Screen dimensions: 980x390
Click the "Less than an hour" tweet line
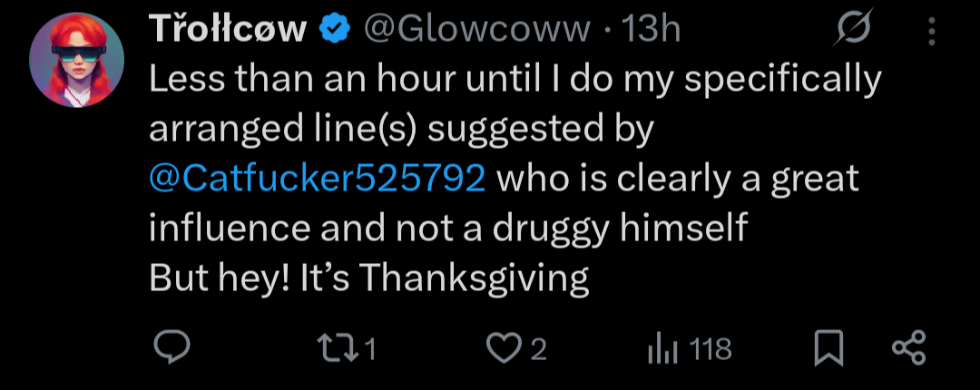click(x=514, y=81)
